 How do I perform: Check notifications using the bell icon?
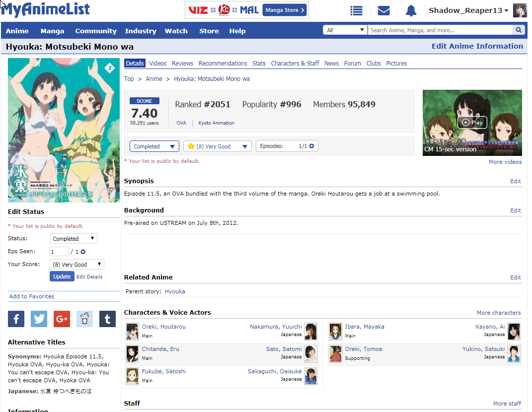click(x=411, y=10)
